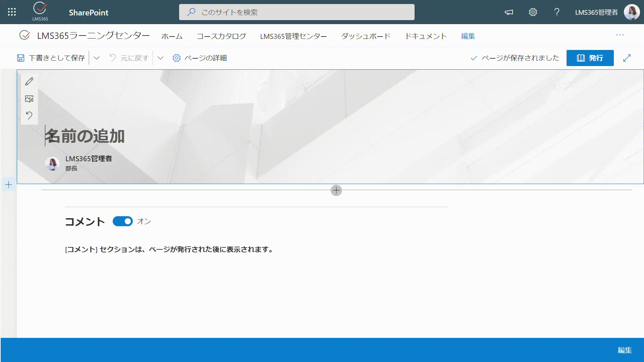Click the このサイトを検索 search field
The width and height of the screenshot is (644, 362).
297,12
